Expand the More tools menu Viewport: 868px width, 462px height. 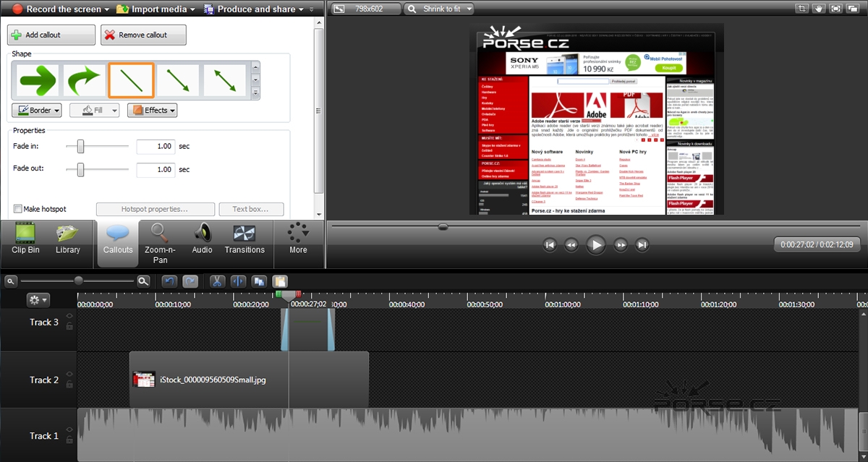298,241
